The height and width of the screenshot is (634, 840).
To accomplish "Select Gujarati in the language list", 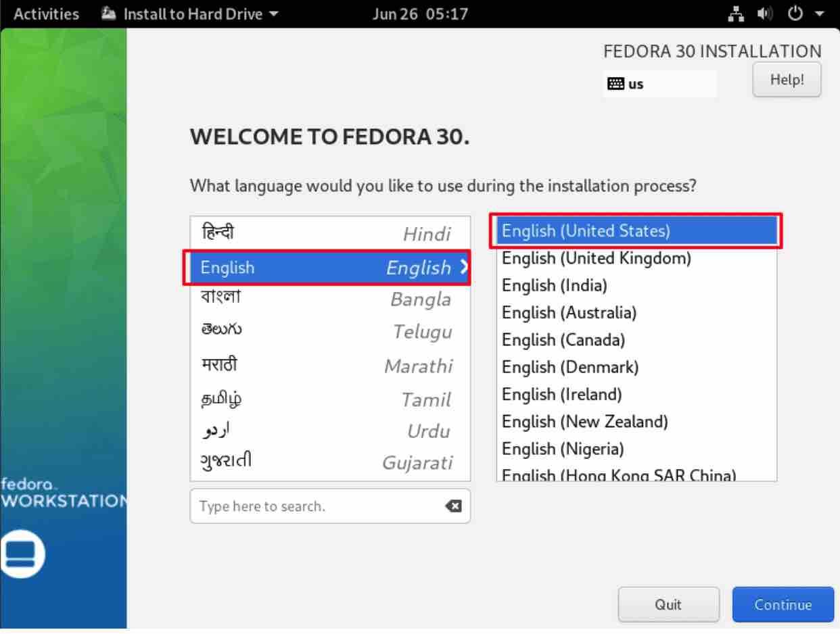I will pos(330,462).
